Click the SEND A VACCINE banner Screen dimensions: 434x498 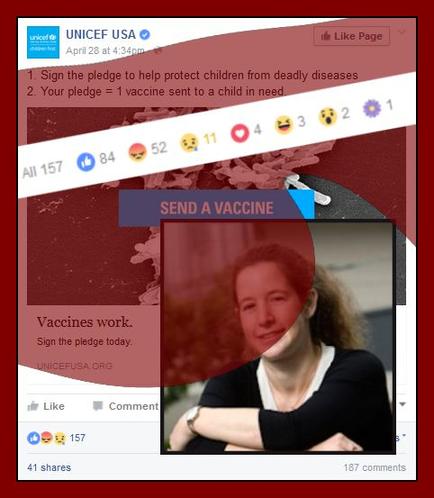click(217, 208)
